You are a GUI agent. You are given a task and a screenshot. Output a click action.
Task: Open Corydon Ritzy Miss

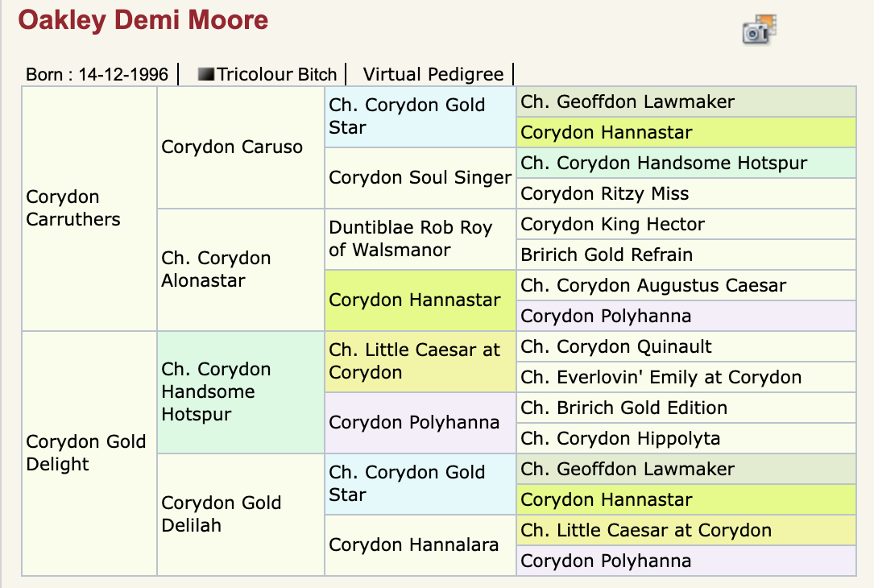[x=605, y=193]
